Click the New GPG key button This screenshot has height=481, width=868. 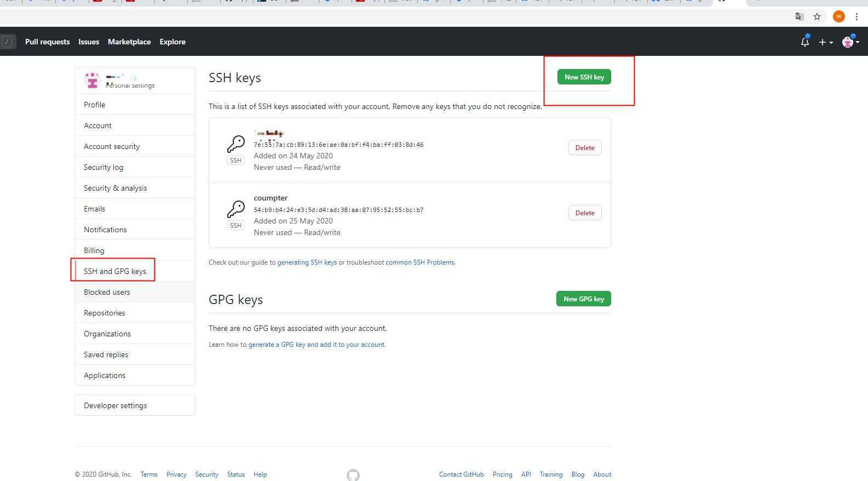584,299
